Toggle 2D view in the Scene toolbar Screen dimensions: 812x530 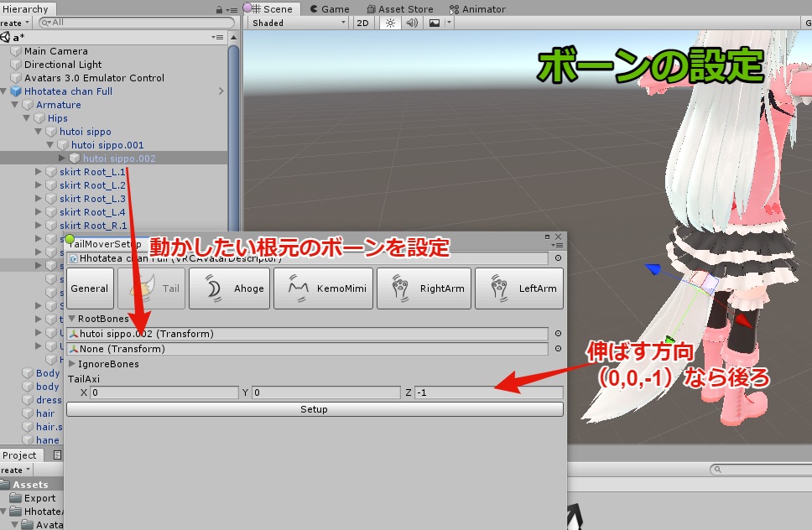[x=364, y=23]
